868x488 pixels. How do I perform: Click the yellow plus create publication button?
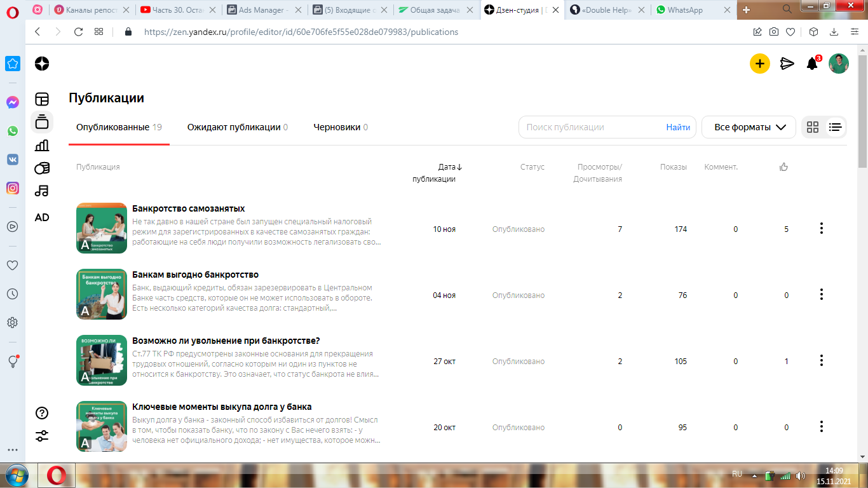759,64
